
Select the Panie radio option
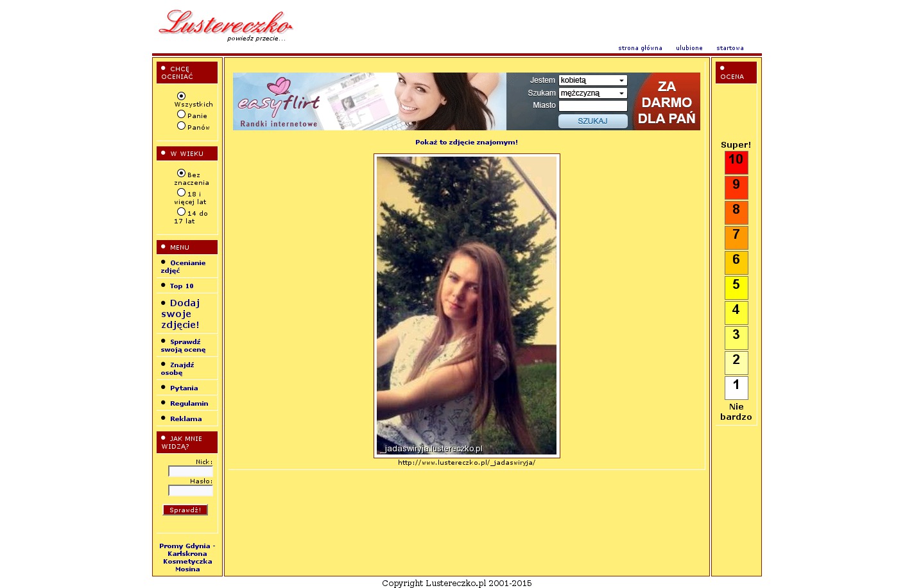(181, 114)
